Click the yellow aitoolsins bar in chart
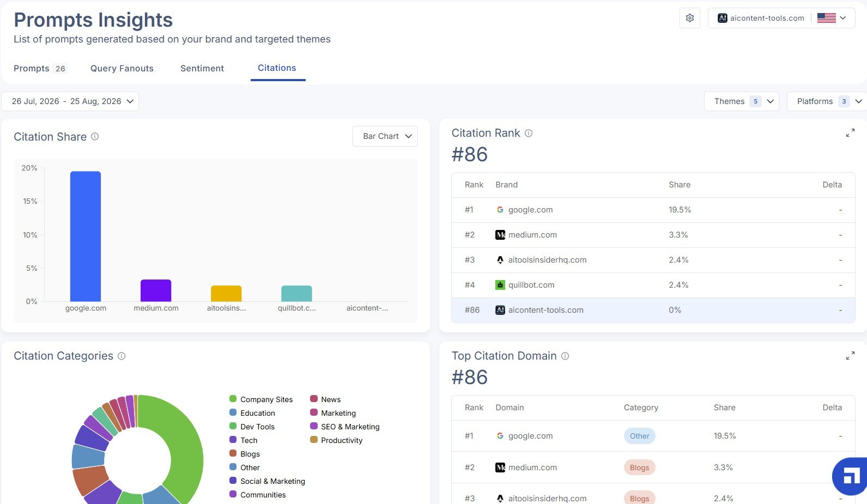 pyautogui.click(x=226, y=293)
